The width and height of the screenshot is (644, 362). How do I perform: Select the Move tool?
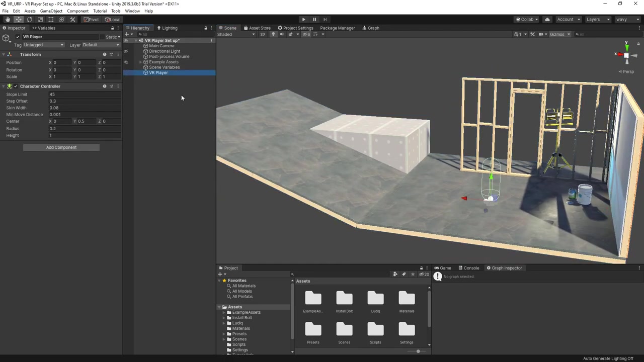pyautogui.click(x=19, y=19)
